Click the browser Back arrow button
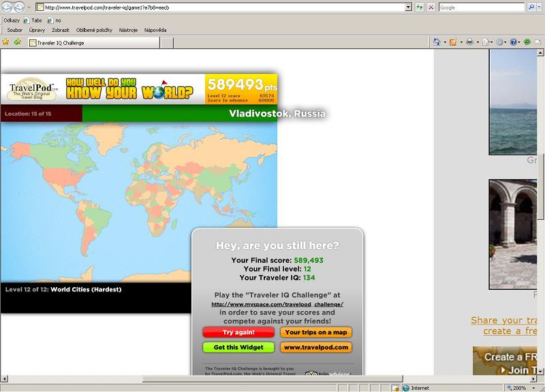This screenshot has height=392, width=545. 6,7
